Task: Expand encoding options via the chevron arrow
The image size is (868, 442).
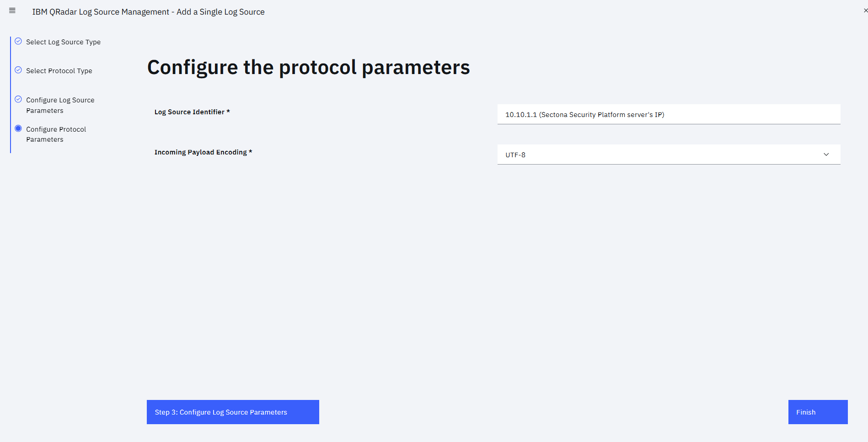Action: click(826, 154)
